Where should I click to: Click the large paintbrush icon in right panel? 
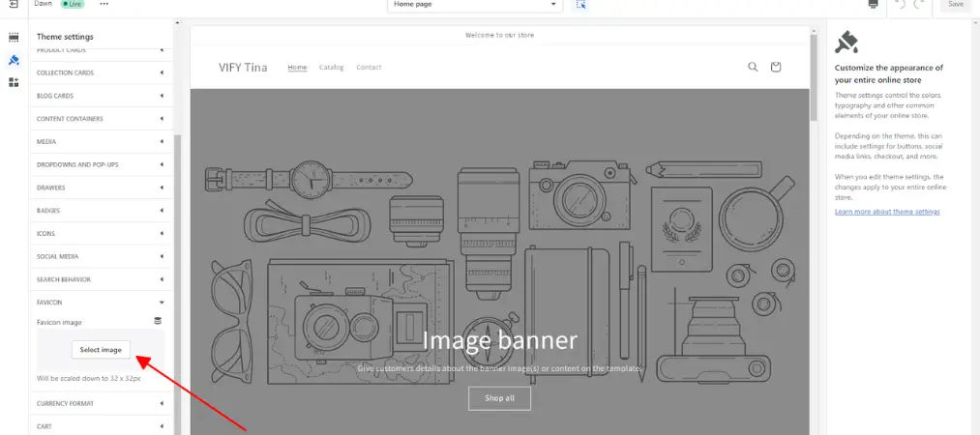tap(846, 42)
